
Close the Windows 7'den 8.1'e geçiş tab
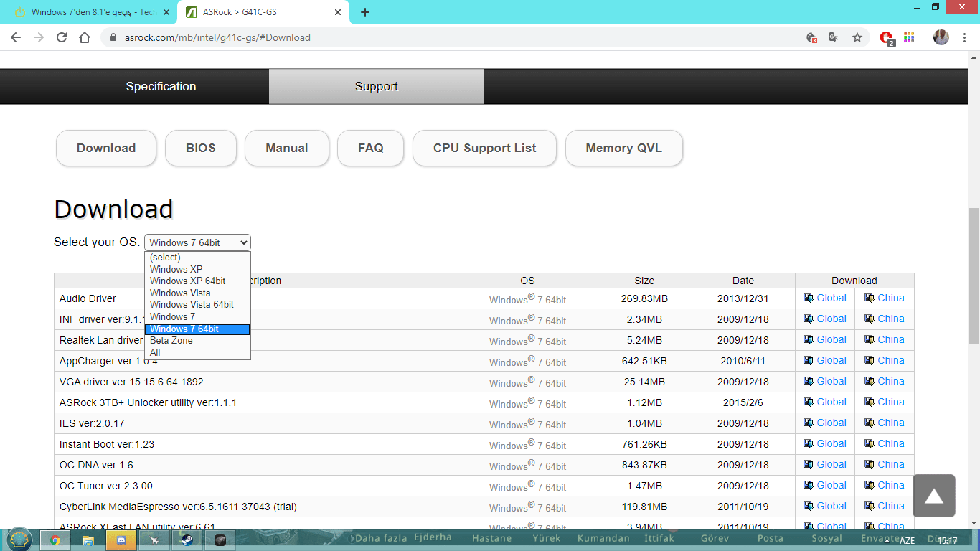(x=166, y=12)
